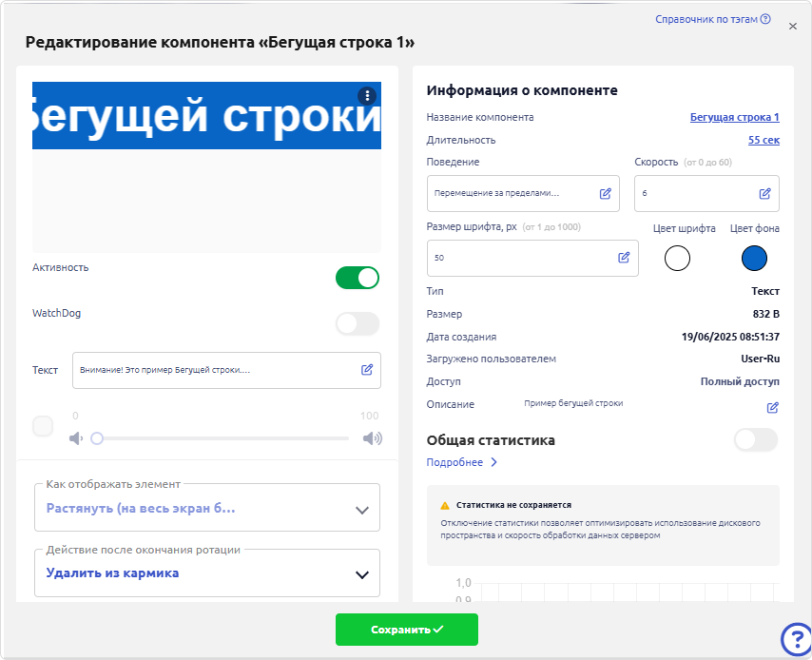Screen dimensions: 812x660
Task: Expand the Действие после окончания ротации dropdown
Action: coord(361,573)
